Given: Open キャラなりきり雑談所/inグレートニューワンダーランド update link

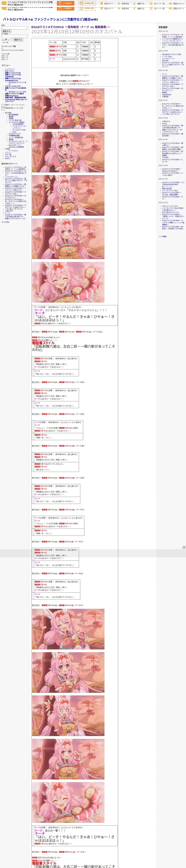Looking at the screenshot, I should (x=173, y=40).
